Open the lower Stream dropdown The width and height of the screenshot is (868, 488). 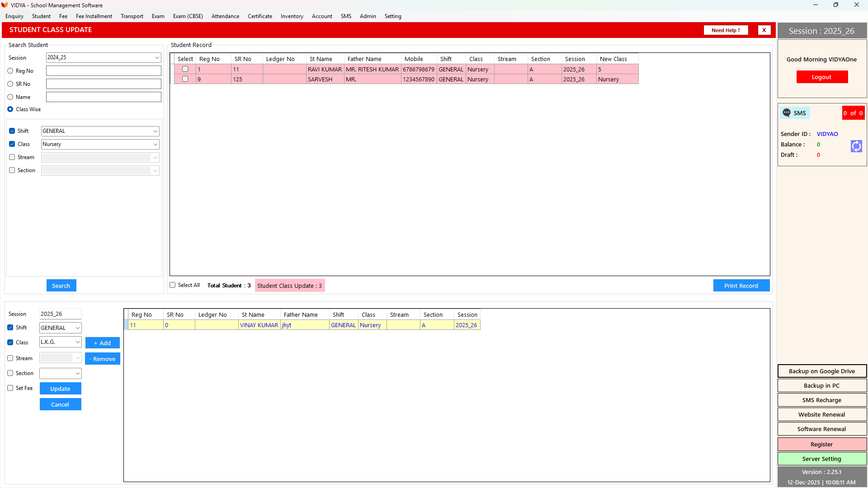tap(60, 358)
